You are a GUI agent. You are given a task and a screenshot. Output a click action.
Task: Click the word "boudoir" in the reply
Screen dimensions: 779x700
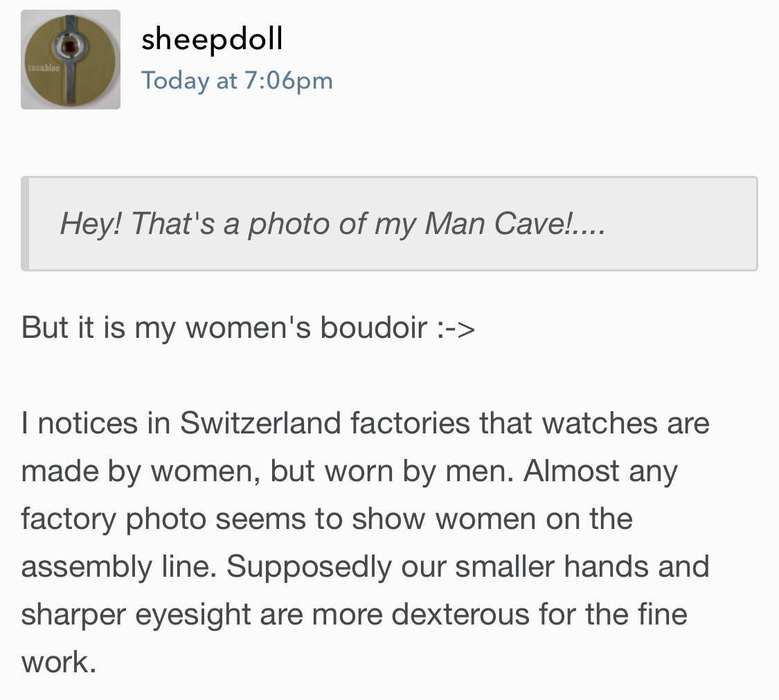tap(373, 327)
